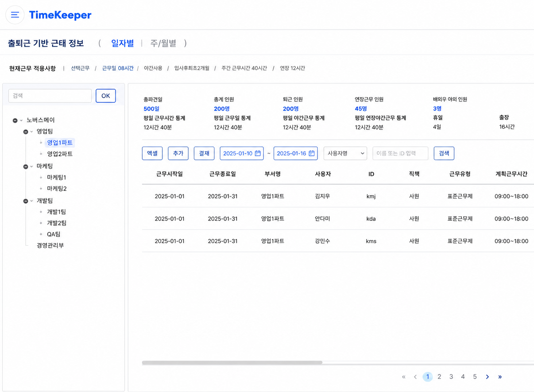Click the 근무일 08시간 link
The height and width of the screenshot is (392, 534).
(118, 68)
